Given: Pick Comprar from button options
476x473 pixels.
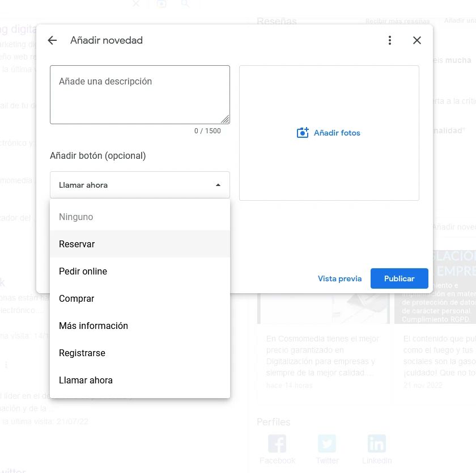Looking at the screenshot, I should (76, 298).
